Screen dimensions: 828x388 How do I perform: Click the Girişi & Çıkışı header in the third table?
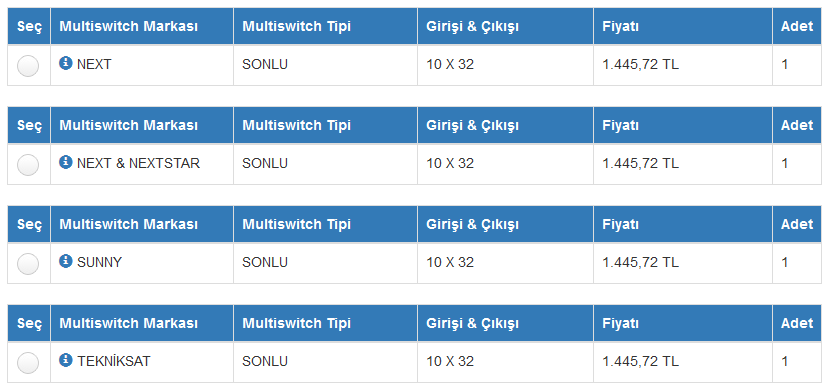(x=472, y=224)
